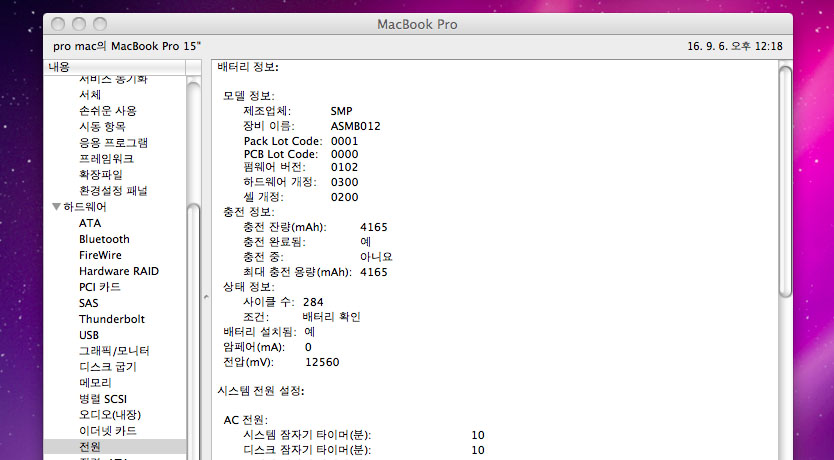Viewport: 834px width, 460px height.
Task: Select Hardware RAID entry
Action: (x=118, y=271)
